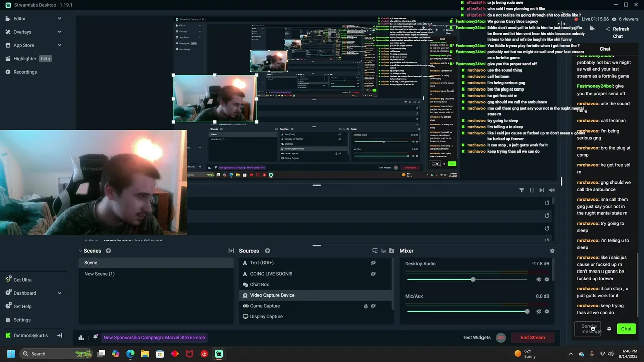Open Mixer advanced audio settings gear
This screenshot has width=644, height=362.
click(552, 251)
